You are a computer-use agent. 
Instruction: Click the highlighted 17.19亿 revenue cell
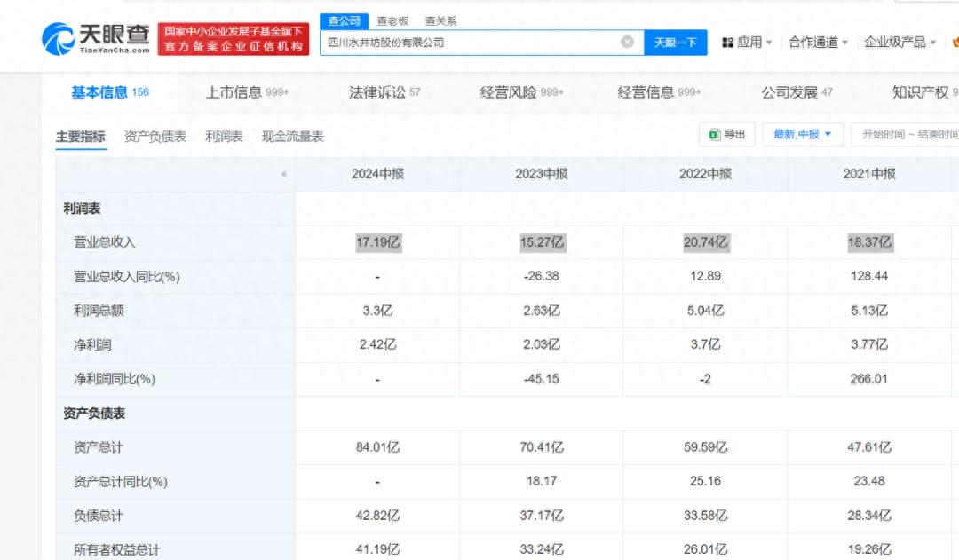tap(378, 242)
